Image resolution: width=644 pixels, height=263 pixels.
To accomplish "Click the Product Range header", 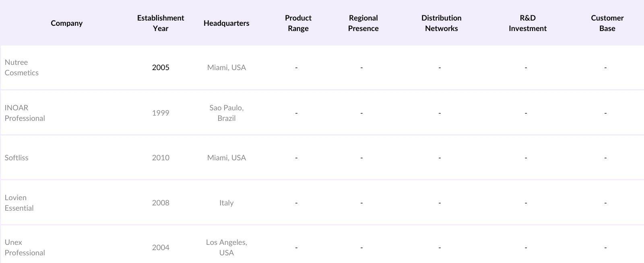I will click(298, 23).
